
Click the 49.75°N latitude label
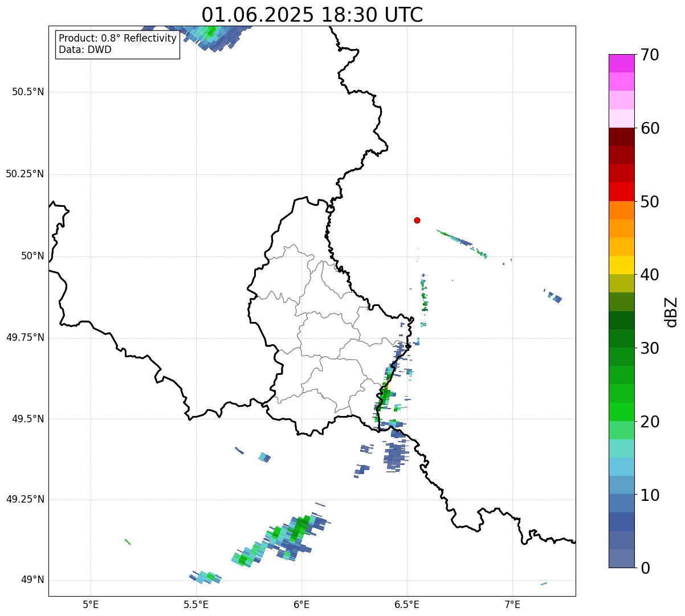(x=25, y=337)
